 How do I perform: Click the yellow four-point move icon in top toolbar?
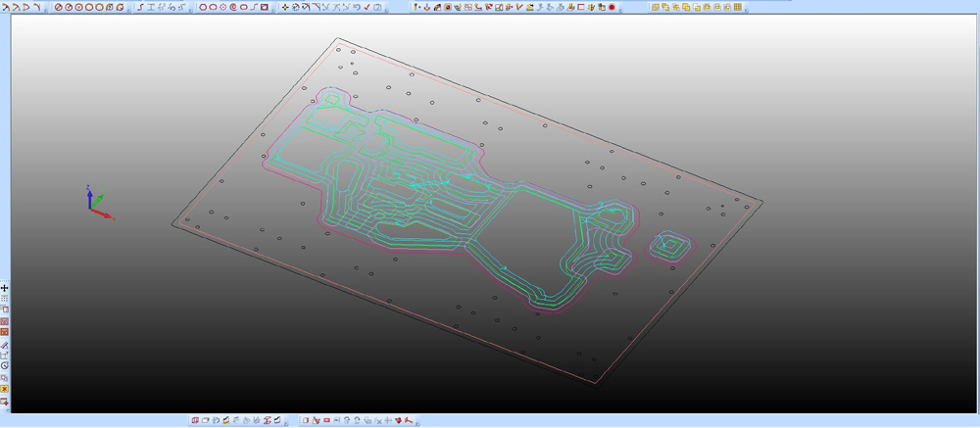pos(285,7)
